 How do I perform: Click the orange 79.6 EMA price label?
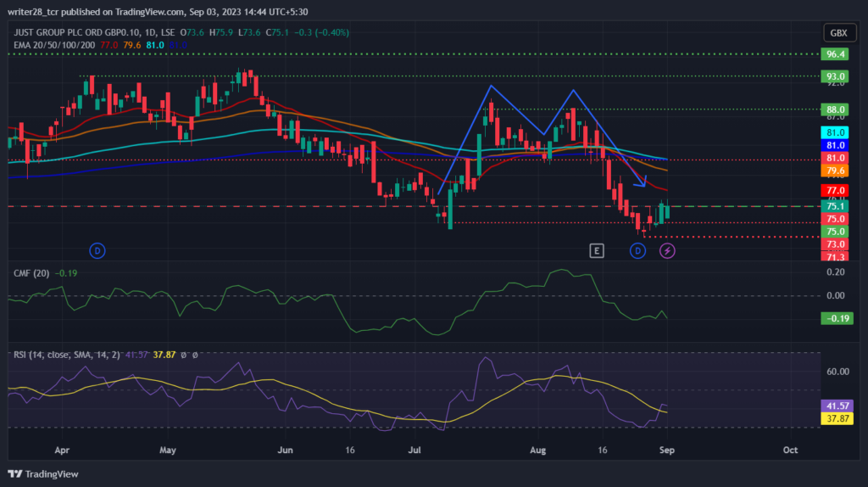pyautogui.click(x=835, y=171)
